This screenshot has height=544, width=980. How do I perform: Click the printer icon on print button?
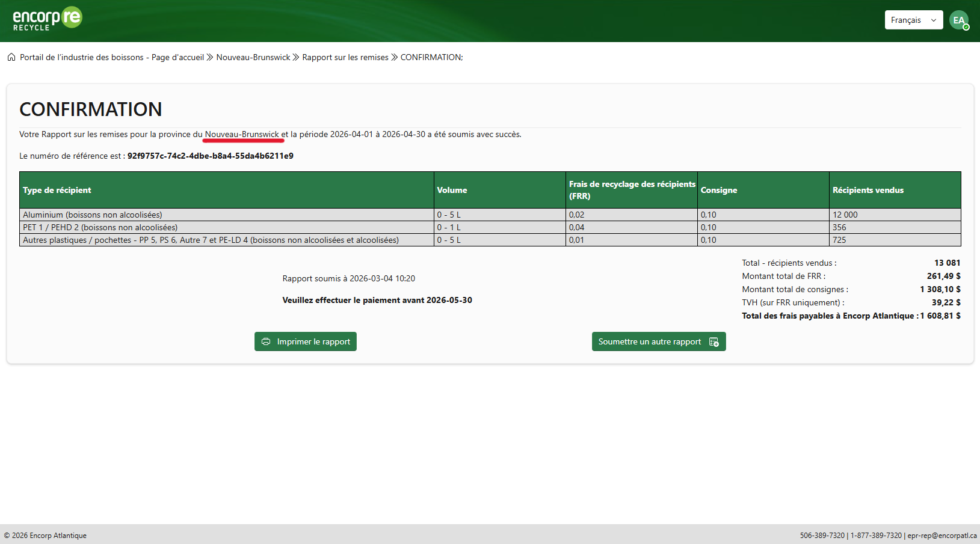coord(266,341)
